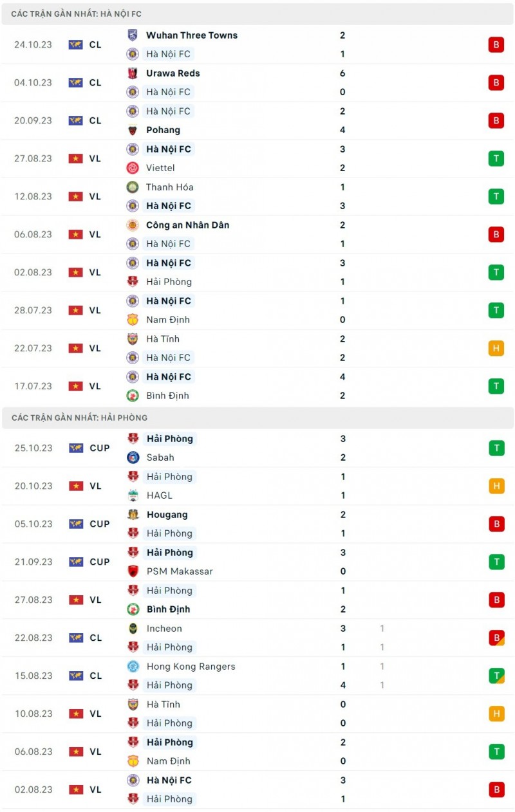Click the Incheon team crest
515x812 pixels.
[133, 629]
